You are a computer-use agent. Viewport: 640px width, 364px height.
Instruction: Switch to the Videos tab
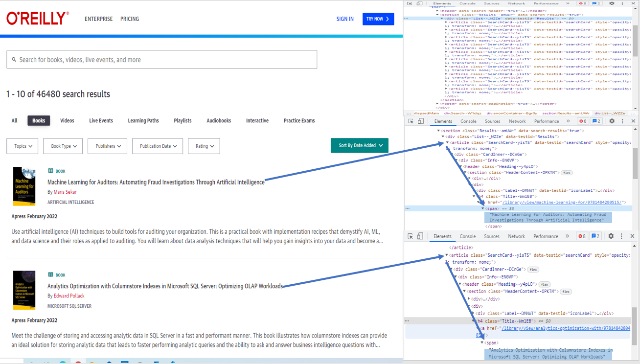coord(67,120)
